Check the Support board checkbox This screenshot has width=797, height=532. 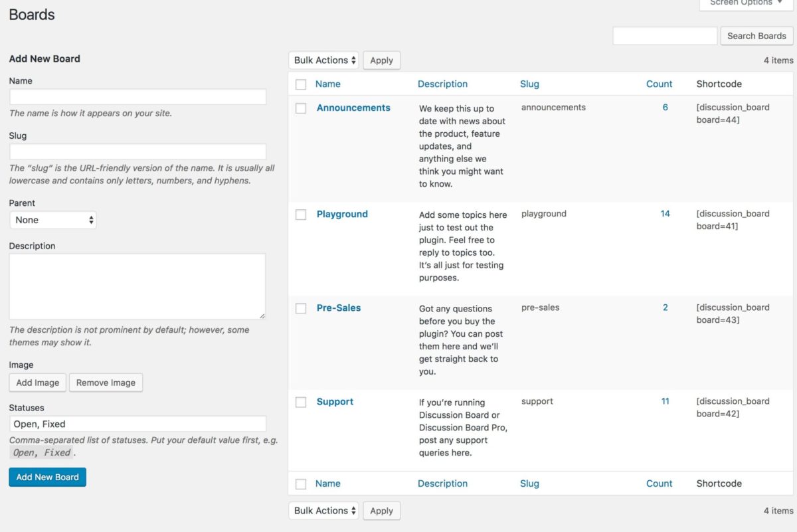click(300, 401)
